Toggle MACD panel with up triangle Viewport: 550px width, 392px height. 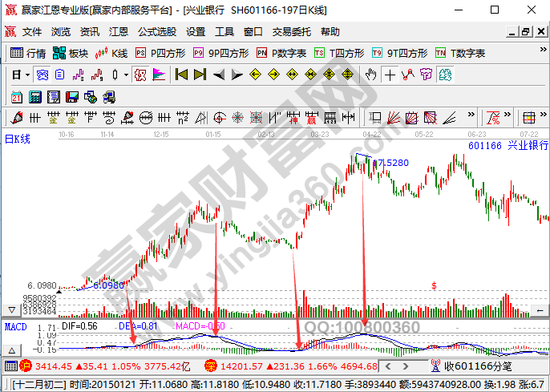[12, 351]
